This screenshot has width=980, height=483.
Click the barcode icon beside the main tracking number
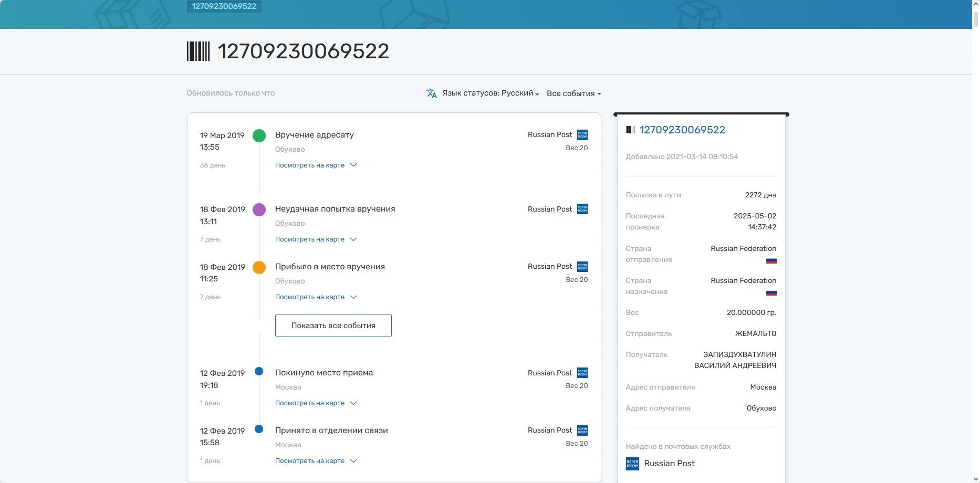pyautogui.click(x=198, y=51)
